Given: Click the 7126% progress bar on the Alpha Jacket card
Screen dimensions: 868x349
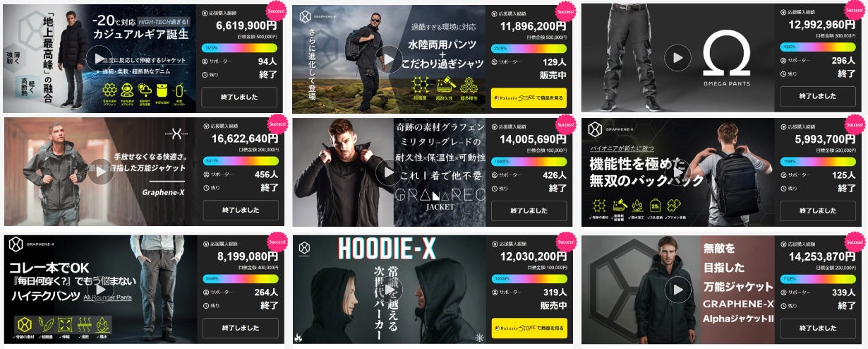Looking at the screenshot, I should [x=817, y=278].
